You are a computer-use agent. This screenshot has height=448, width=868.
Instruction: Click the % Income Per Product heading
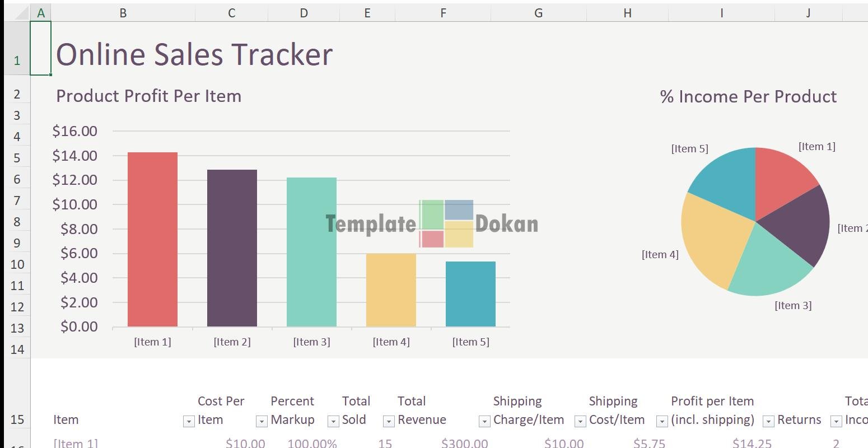click(x=748, y=96)
